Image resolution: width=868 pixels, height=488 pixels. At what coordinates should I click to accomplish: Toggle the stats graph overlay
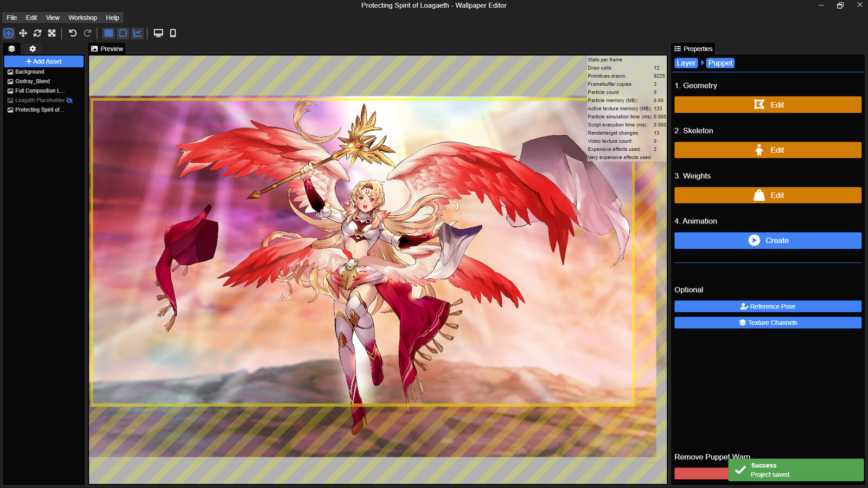[138, 33]
